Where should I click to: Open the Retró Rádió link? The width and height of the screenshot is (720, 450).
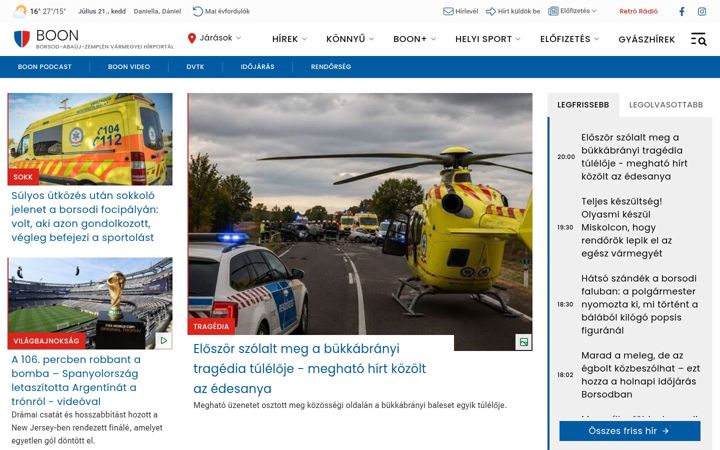tap(638, 11)
